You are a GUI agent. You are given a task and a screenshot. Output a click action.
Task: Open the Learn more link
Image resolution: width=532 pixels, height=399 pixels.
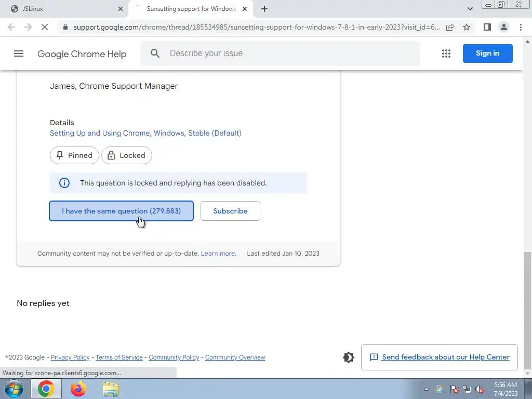click(219, 254)
